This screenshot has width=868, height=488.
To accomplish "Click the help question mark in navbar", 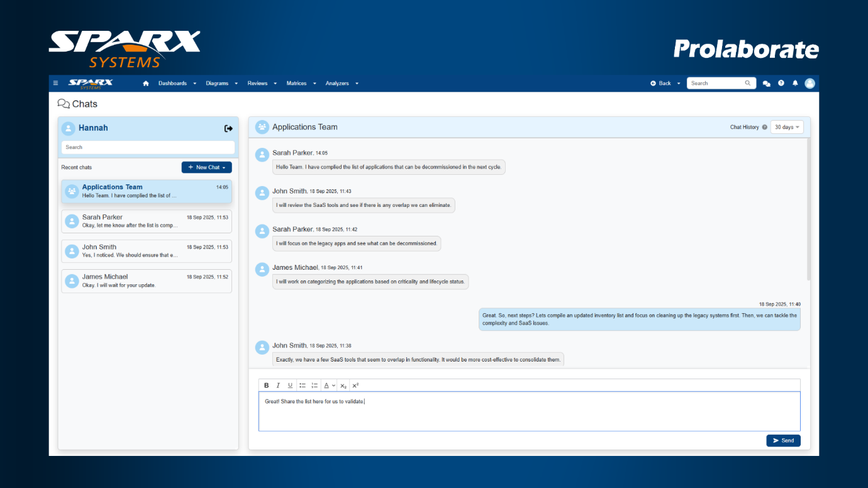I will pyautogui.click(x=781, y=83).
